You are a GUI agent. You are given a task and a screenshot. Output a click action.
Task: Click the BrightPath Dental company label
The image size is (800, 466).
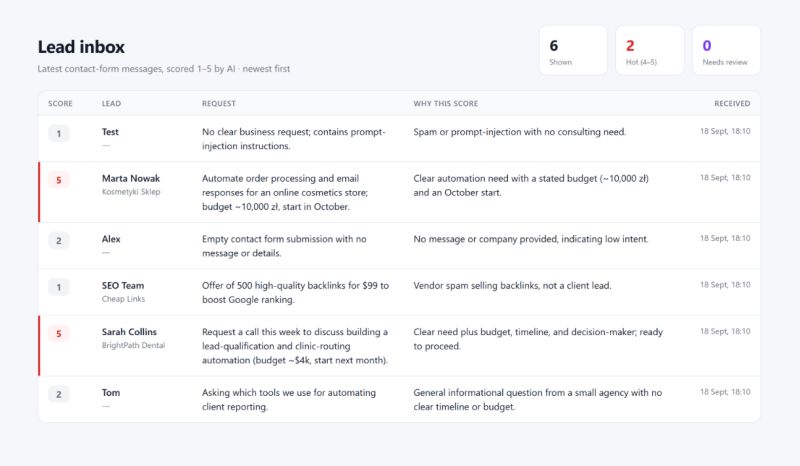[133, 345]
